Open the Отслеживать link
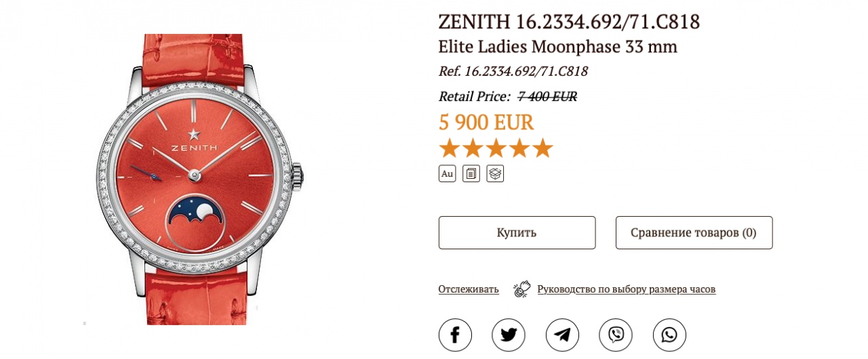The height and width of the screenshot is (359, 868). tap(469, 289)
